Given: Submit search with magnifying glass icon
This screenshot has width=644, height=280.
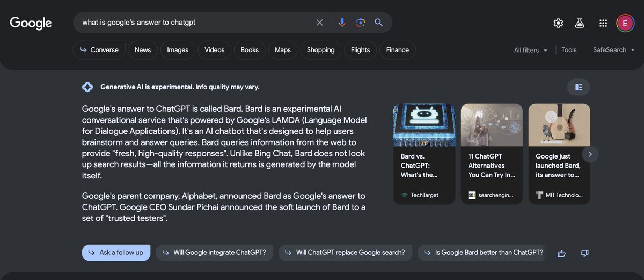Looking at the screenshot, I should 379,23.
